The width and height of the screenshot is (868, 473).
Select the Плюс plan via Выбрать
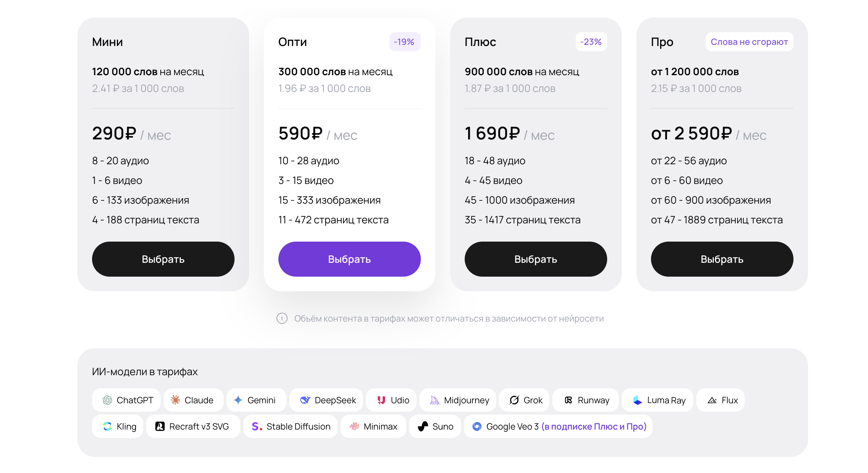pyautogui.click(x=536, y=259)
